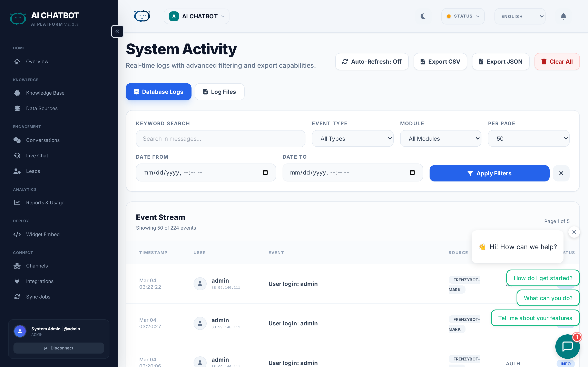
Task: Open the chat widget bubble
Action: [567, 346]
